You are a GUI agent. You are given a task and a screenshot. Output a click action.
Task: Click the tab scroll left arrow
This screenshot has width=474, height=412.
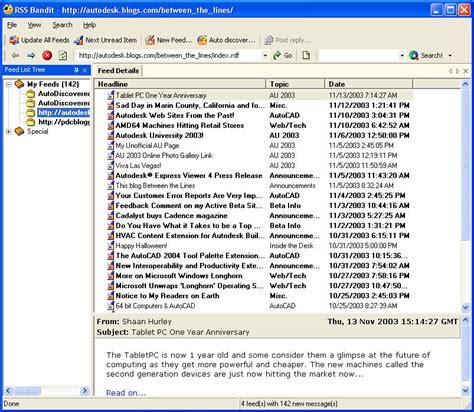pos(450,71)
